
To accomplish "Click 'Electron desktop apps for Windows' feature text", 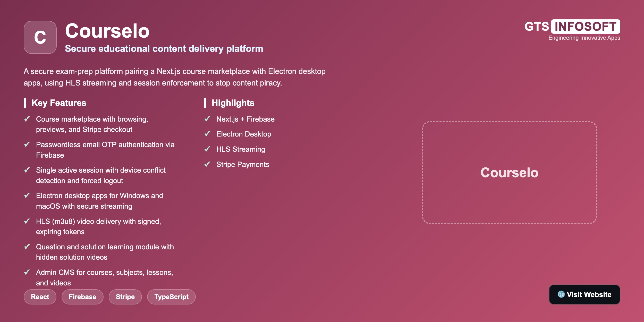I will click(99, 201).
